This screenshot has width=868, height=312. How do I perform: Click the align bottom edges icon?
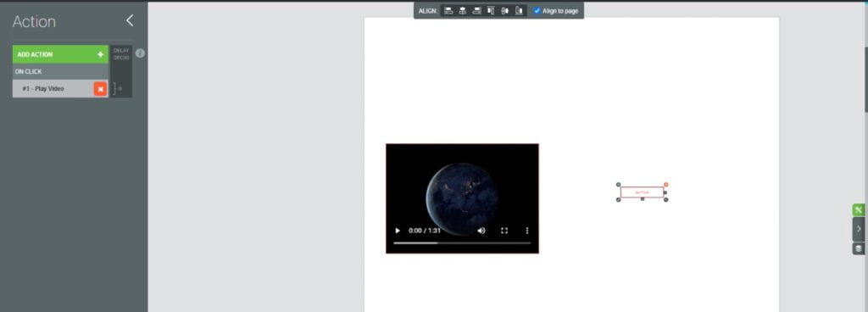tap(519, 10)
